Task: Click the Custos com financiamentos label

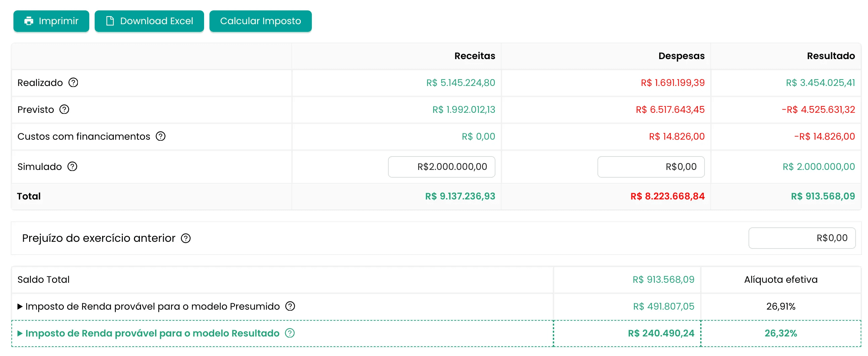Action: pos(84,136)
